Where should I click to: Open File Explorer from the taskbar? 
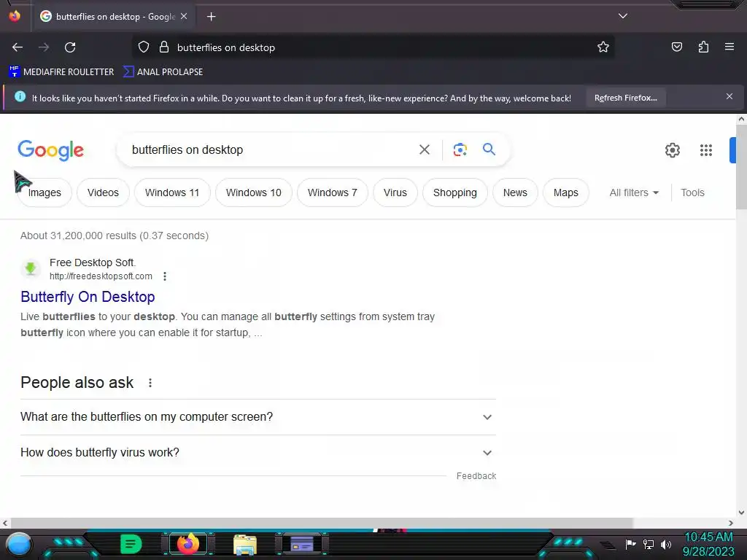[x=245, y=544]
